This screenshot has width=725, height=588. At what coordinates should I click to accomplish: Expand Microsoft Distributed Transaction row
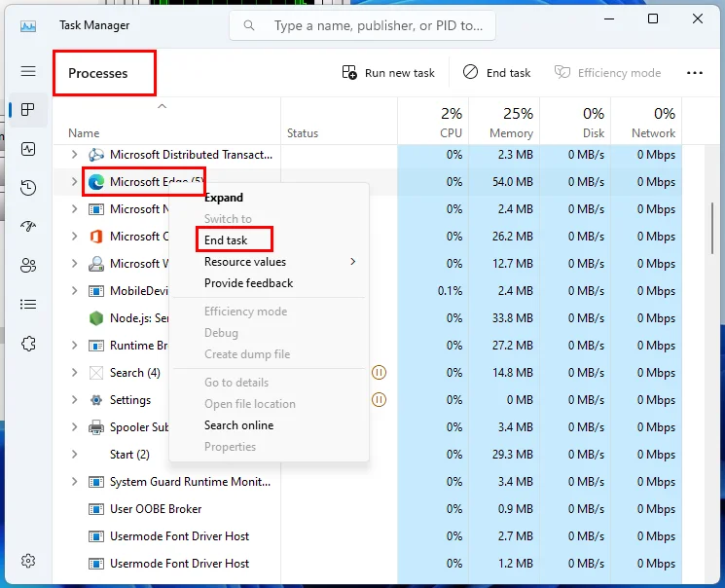[74, 155]
